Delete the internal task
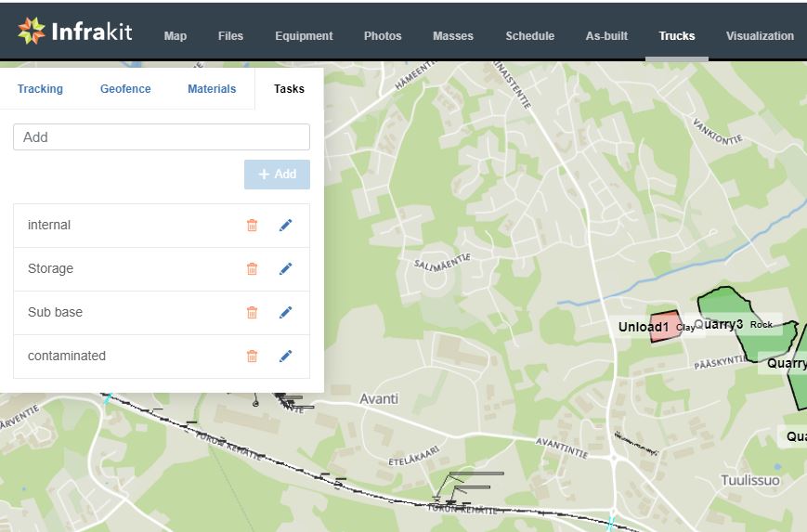807x532 pixels. coord(253,225)
